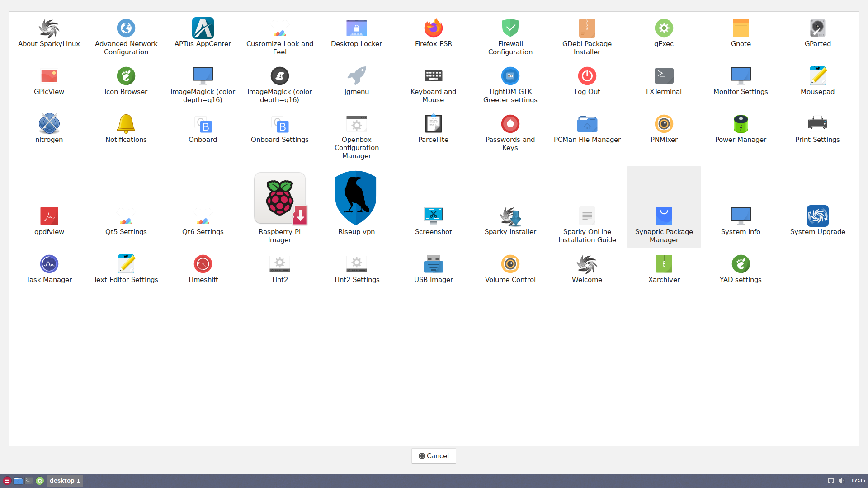Screen dimensions: 868x488
Task: Launch Timeshift backup tool
Action: 203,268
